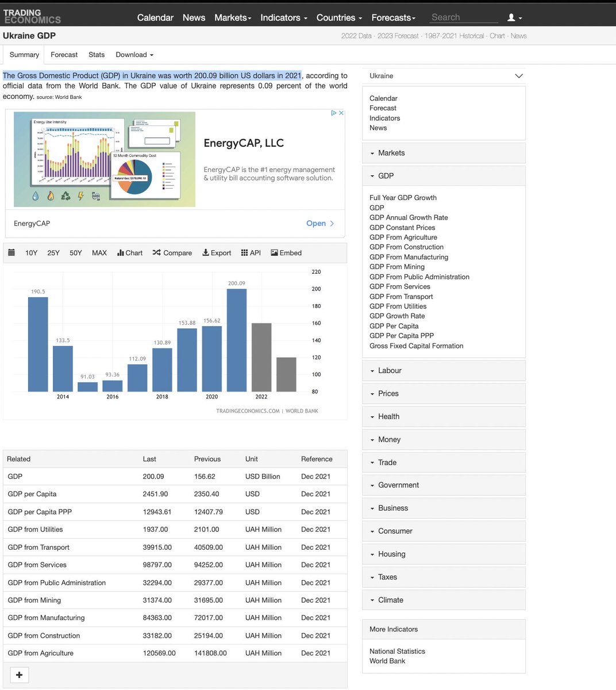Screen dimensions: 616x690
Task: Click the Compare shuffle icon
Action: [156, 253]
